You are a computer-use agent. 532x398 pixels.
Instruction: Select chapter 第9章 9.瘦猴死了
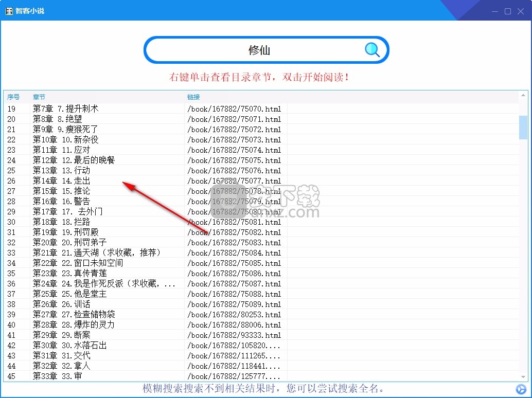[65, 129]
